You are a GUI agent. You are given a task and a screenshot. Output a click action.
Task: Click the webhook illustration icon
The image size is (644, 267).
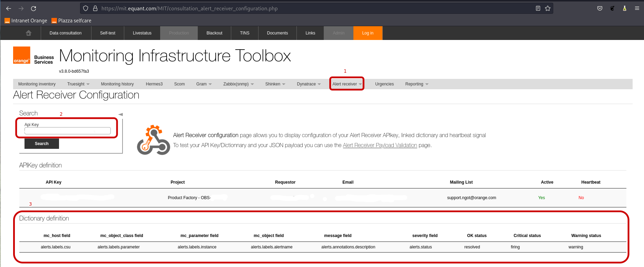tap(154, 140)
